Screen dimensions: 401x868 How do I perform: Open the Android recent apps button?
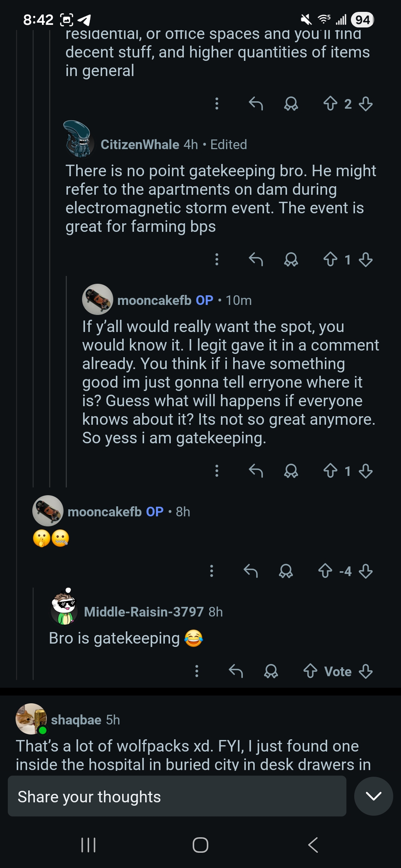coord(88,845)
